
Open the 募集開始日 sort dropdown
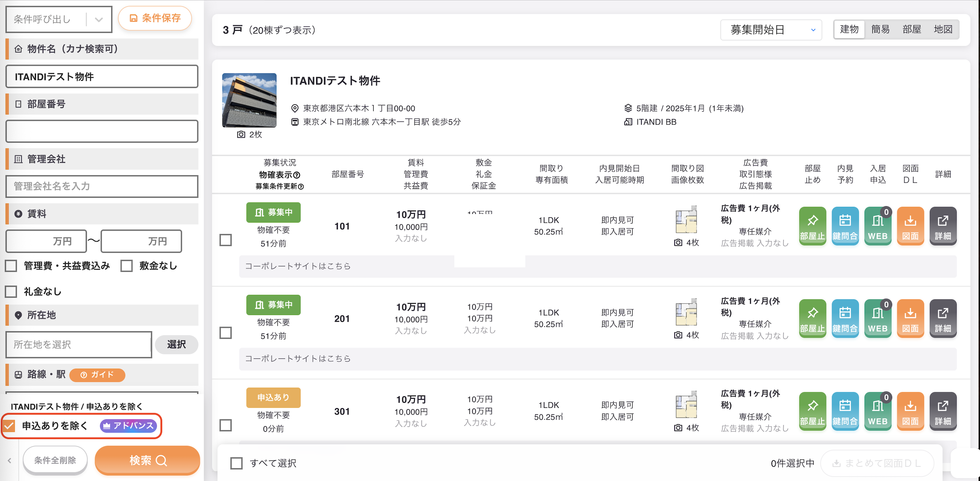point(771,30)
